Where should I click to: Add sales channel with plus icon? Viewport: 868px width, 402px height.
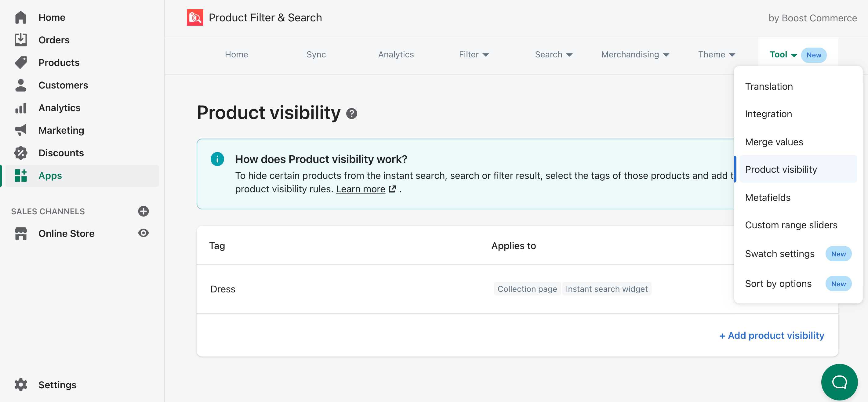coord(143,211)
